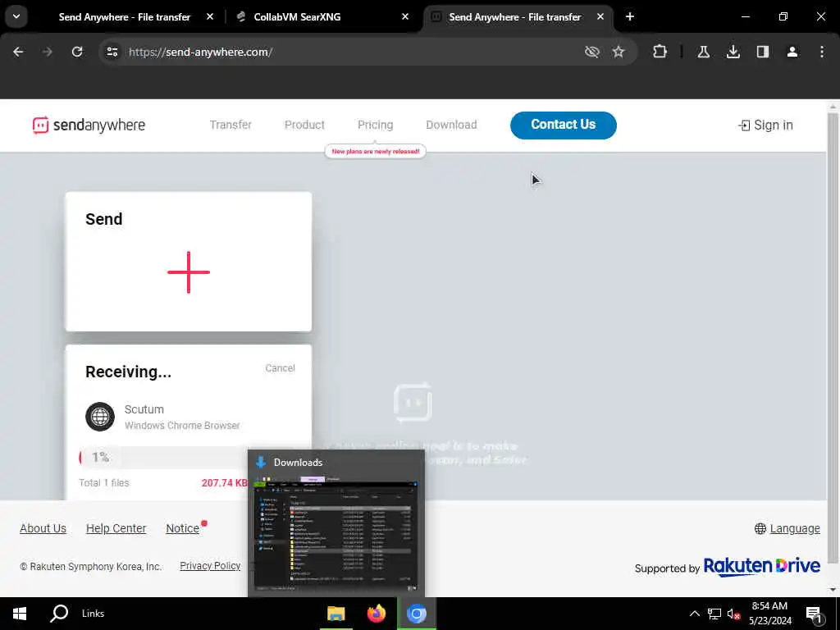Click the Sign in link
The height and width of the screenshot is (630, 840).
pos(765,126)
